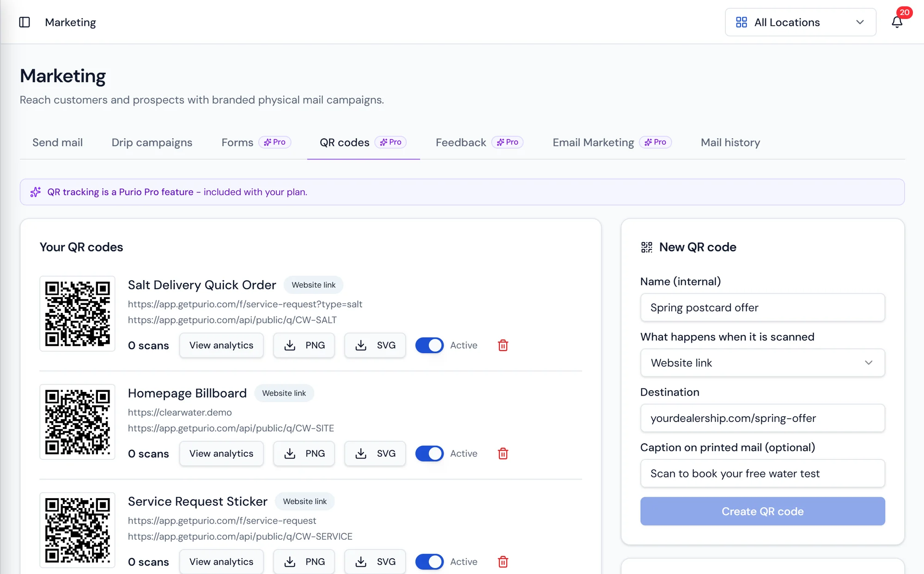
Task: Delete Homepage Billboard QR code
Action: pyautogui.click(x=503, y=453)
